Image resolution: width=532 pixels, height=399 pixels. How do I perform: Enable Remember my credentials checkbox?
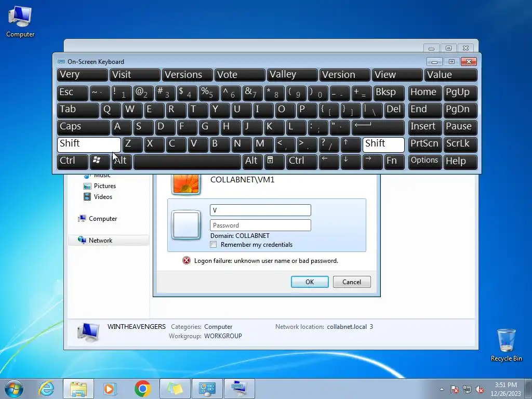tap(214, 245)
